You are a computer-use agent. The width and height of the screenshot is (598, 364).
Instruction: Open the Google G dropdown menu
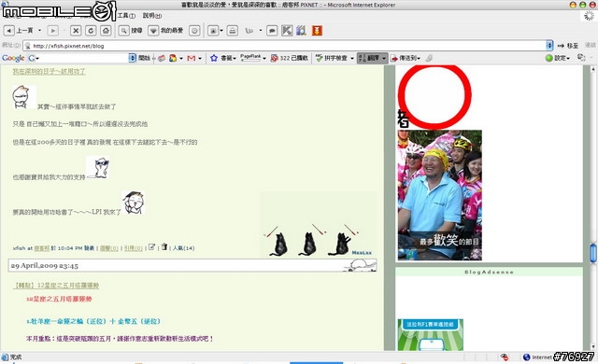click(34, 58)
